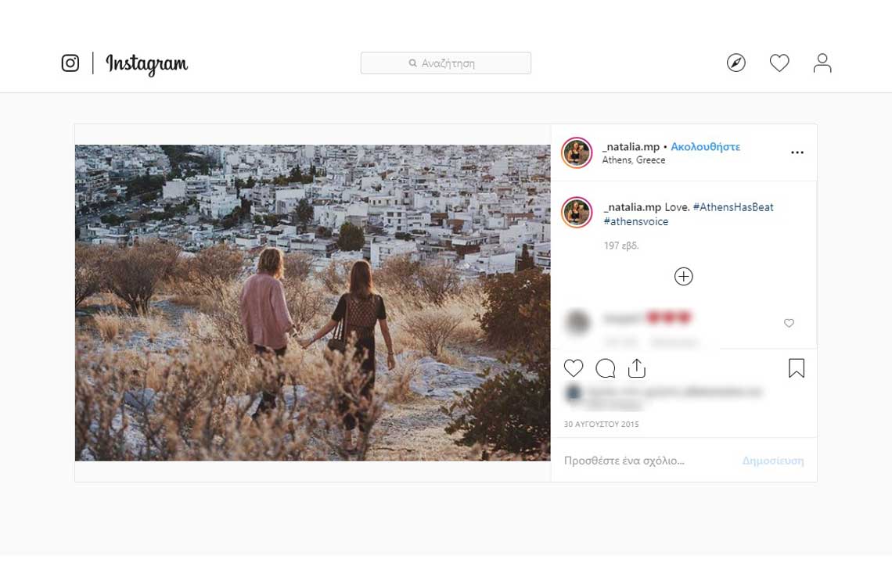892x588 pixels.
Task: Save post with the bookmark icon
Action: (797, 368)
